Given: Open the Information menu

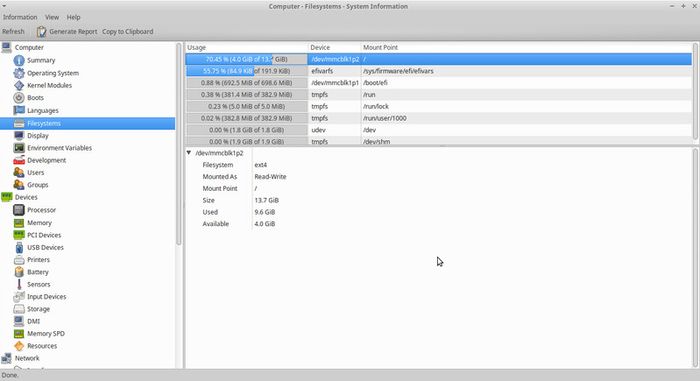Looking at the screenshot, I should point(20,17).
